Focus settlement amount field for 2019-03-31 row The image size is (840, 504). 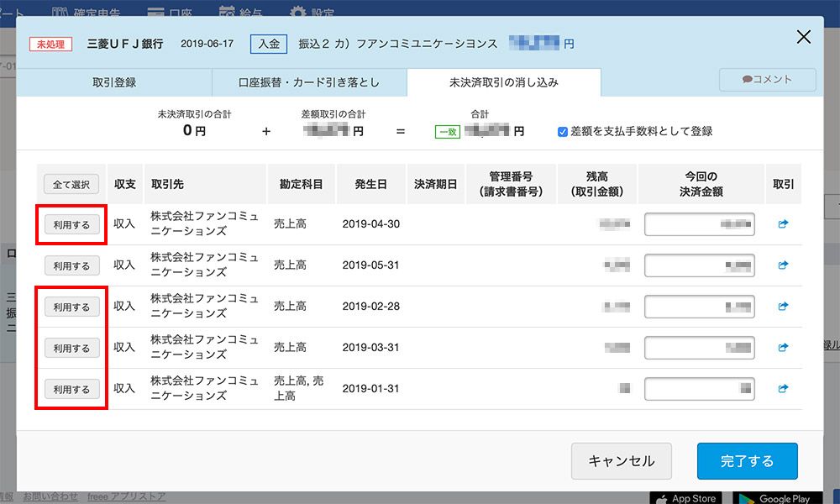[700, 348]
